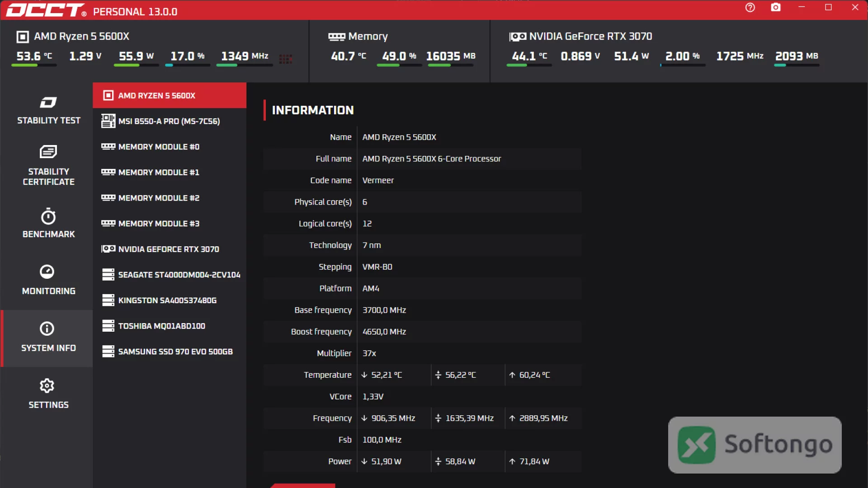Screen dimensions: 868x488
Task: Click the memory 16035 MB reading
Action: 451,56
